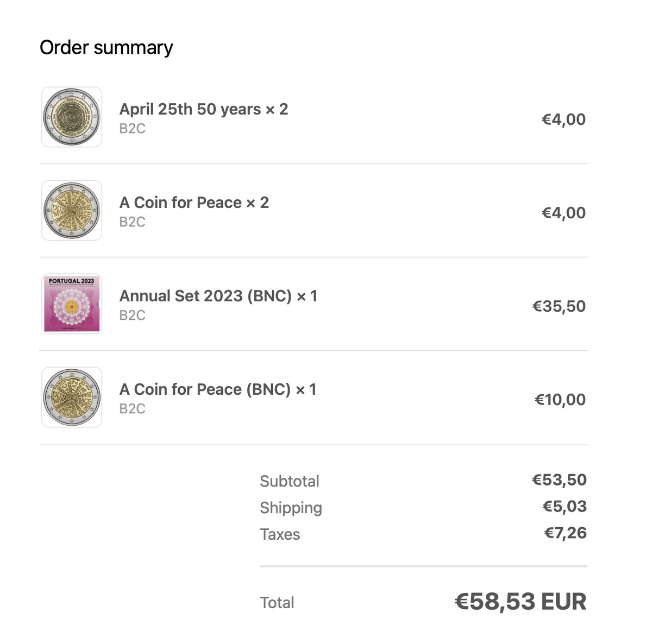Click the €4,00 price for April 25th coin
Image resolution: width=652 pixels, height=644 pixels.
563,119
